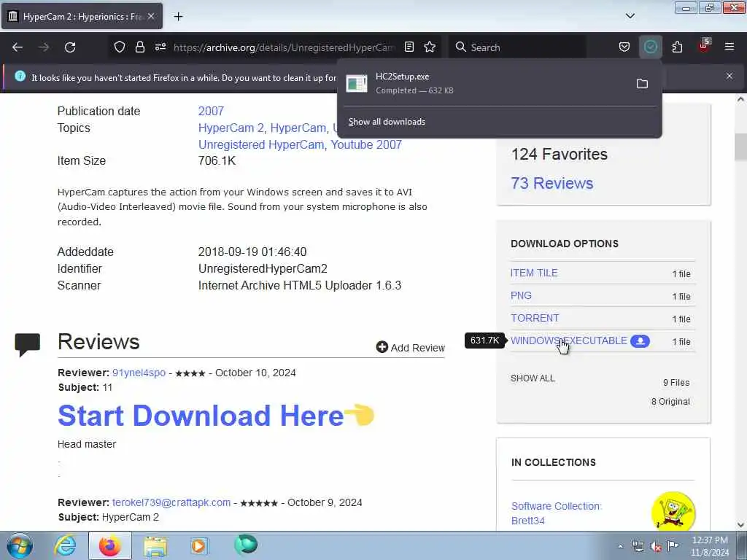Image resolution: width=747 pixels, height=560 pixels.
Task: Click the SpongeBob collection thumbnail
Action: pos(673,511)
